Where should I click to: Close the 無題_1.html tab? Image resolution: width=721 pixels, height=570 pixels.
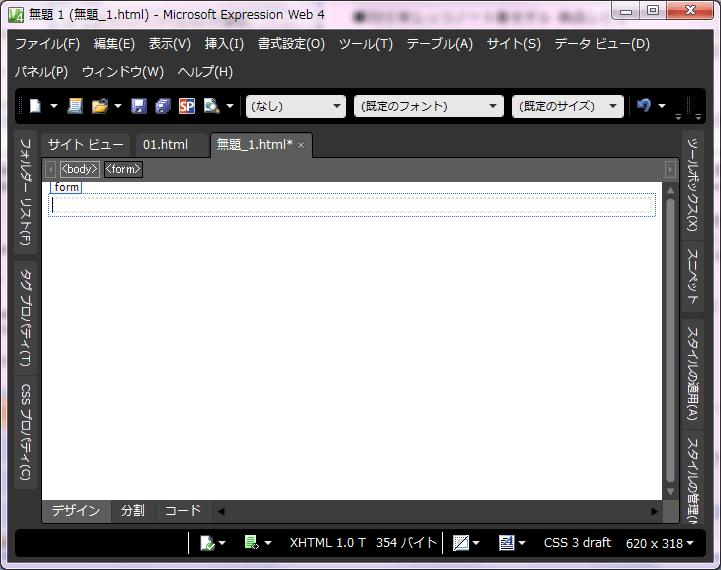click(301, 145)
